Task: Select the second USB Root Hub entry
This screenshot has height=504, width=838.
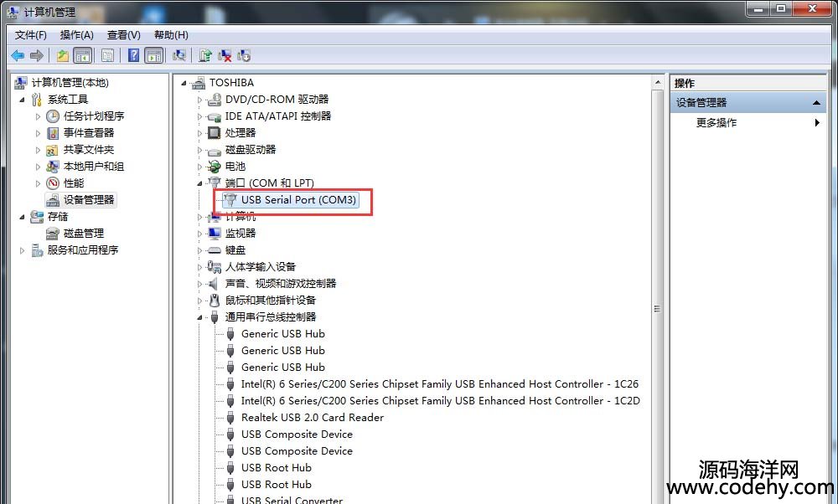Action: pyautogui.click(x=276, y=484)
